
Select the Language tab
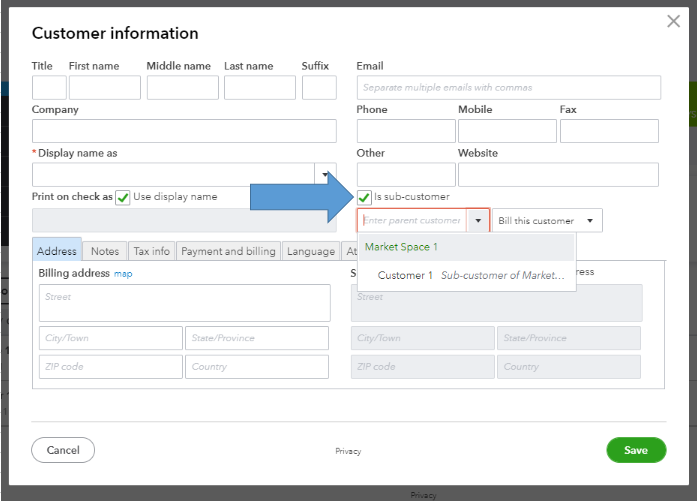pos(311,251)
